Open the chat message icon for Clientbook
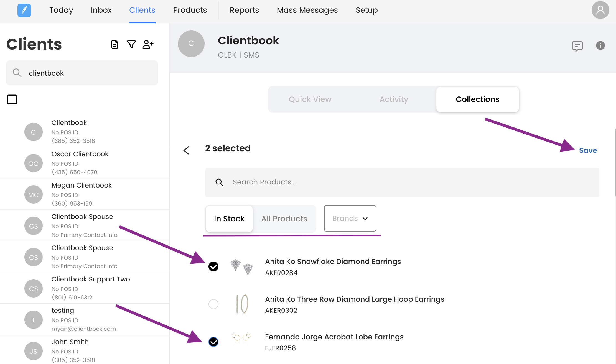The height and width of the screenshot is (364, 616). coord(577,46)
